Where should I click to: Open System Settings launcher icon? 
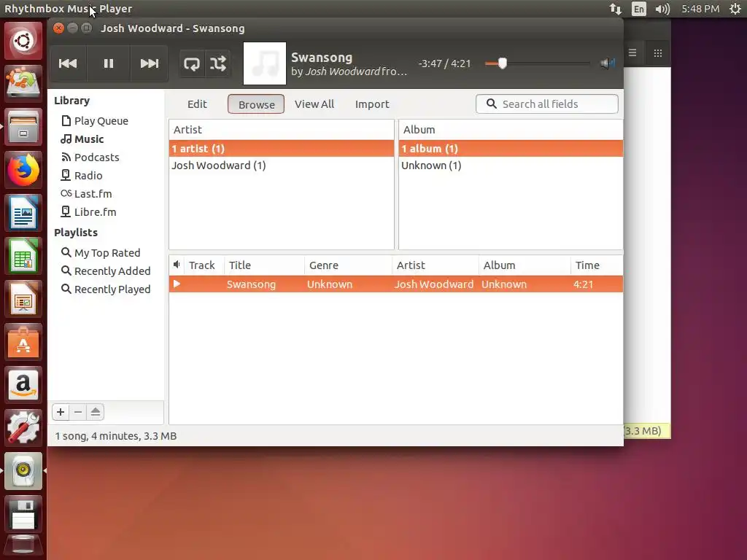tap(23, 427)
